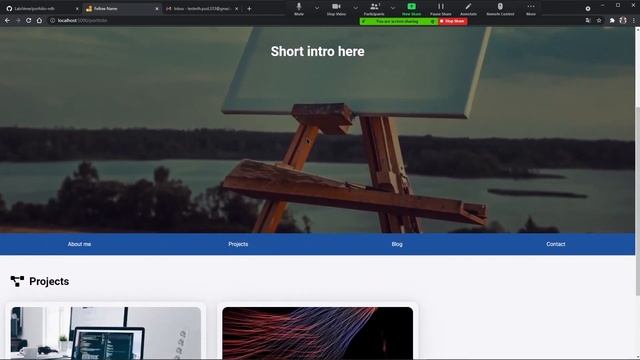Select the active Fellow Name tab
Image resolution: width=640 pixels, height=360 pixels.
click(122, 9)
